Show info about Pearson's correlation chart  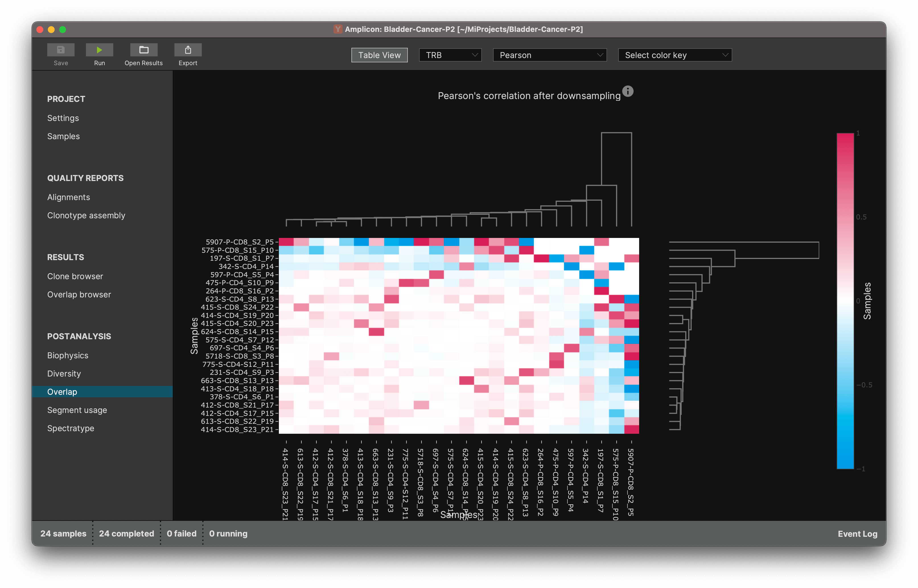tap(627, 91)
